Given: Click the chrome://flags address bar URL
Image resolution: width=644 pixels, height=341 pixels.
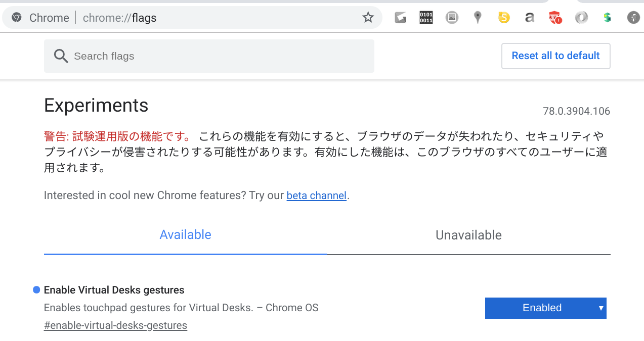Looking at the screenshot, I should (119, 18).
